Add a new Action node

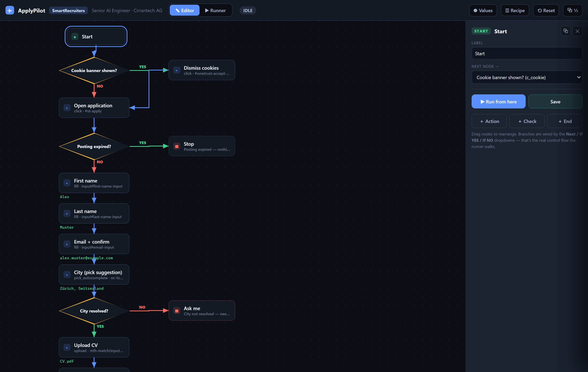[x=489, y=121]
